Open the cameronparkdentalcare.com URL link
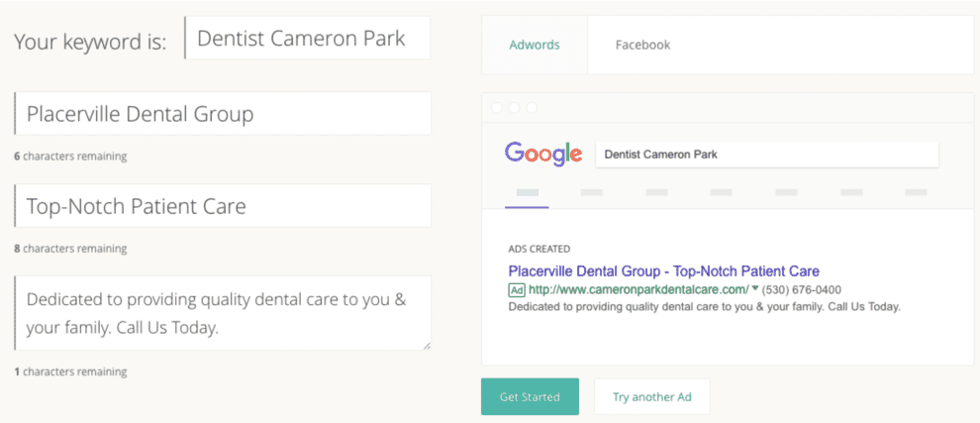This screenshot has height=423, width=980. 638,289
